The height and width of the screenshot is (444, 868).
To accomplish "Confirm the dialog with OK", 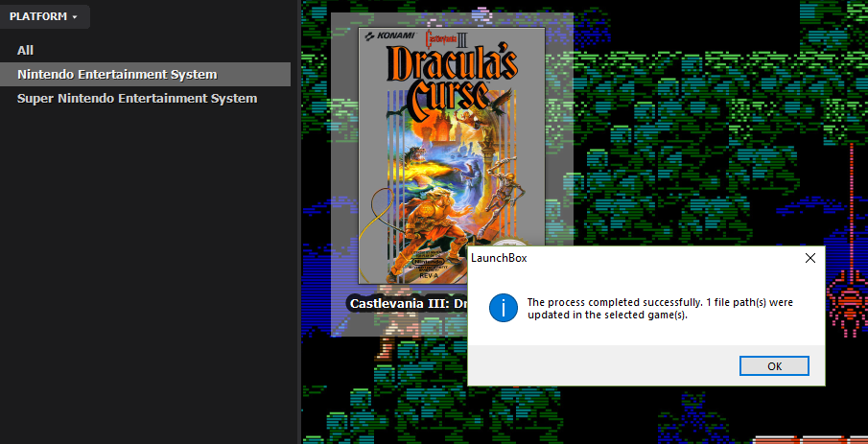I will [774, 366].
